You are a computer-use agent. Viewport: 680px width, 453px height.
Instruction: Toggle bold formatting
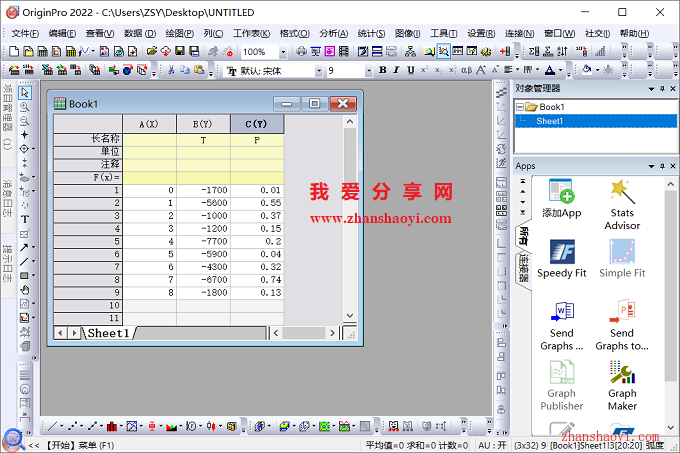382,70
